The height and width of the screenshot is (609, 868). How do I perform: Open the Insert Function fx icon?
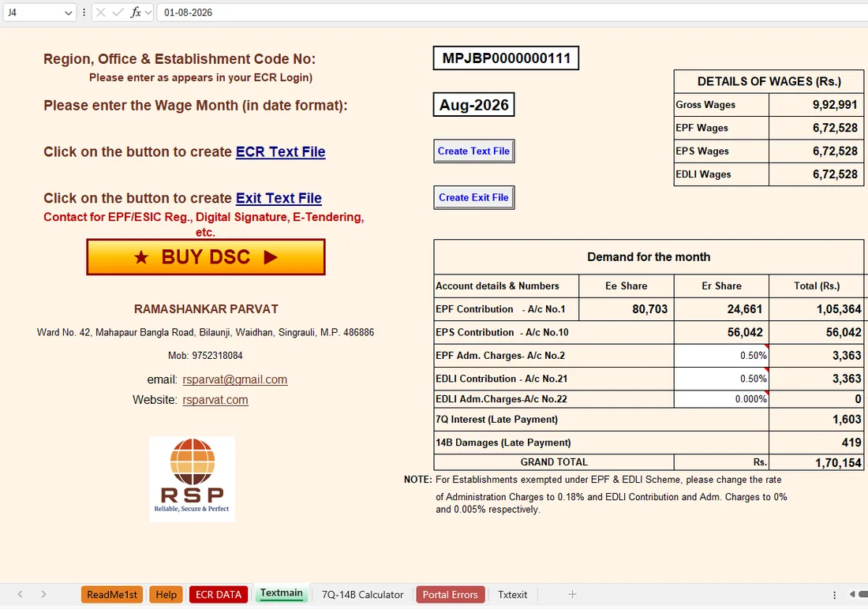(136, 12)
